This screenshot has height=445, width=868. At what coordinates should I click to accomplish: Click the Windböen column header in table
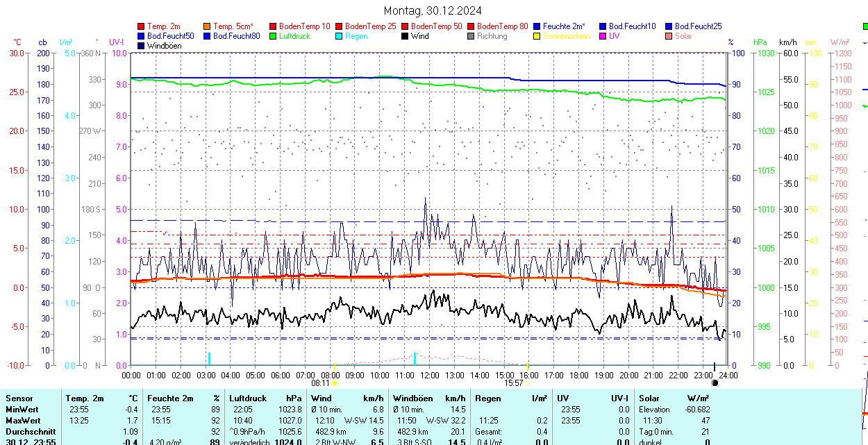[412, 398]
